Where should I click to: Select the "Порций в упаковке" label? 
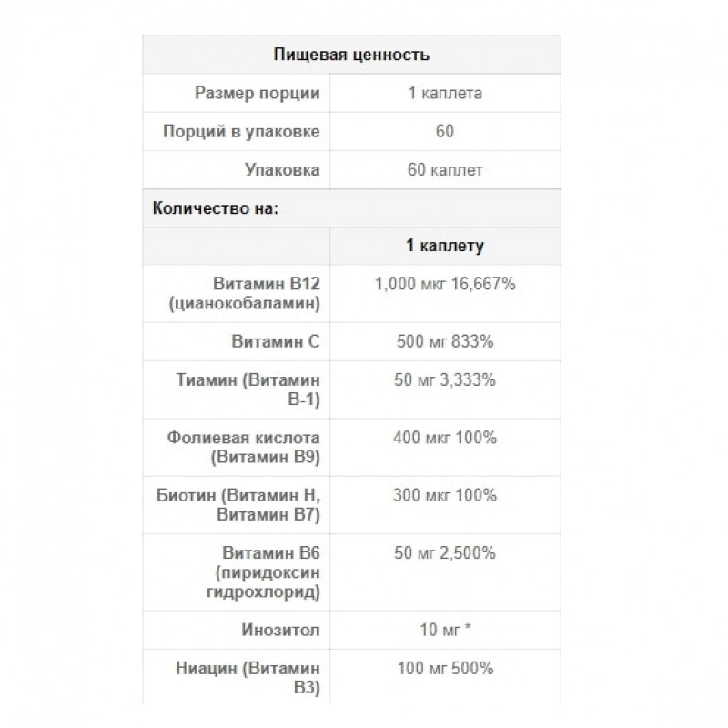pyautogui.click(x=240, y=131)
